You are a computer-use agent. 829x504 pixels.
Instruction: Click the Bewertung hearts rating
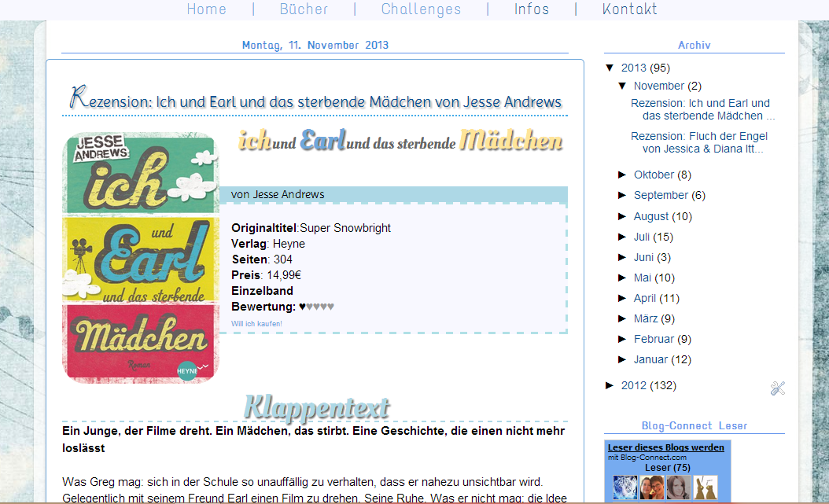316,307
